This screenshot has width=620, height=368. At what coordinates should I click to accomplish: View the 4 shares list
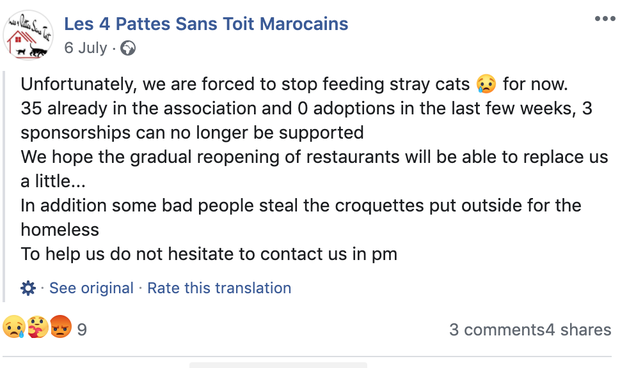tap(578, 330)
